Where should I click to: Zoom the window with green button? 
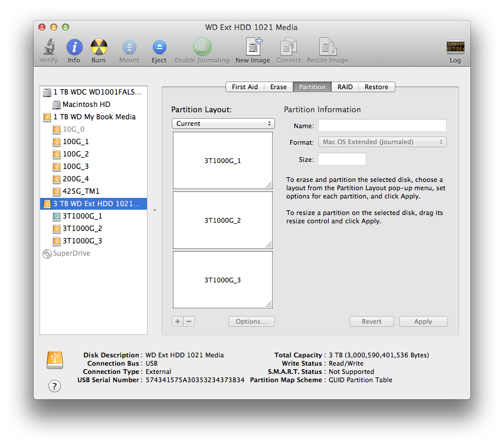point(66,27)
